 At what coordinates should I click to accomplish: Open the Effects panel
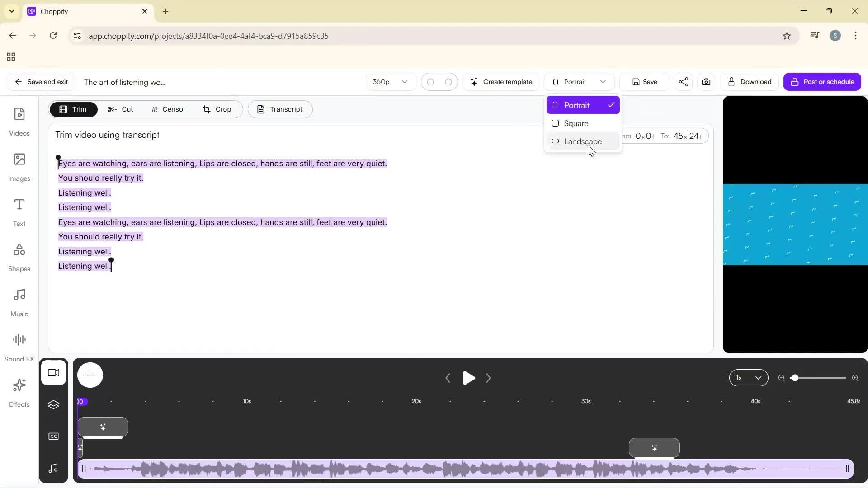coord(19,392)
